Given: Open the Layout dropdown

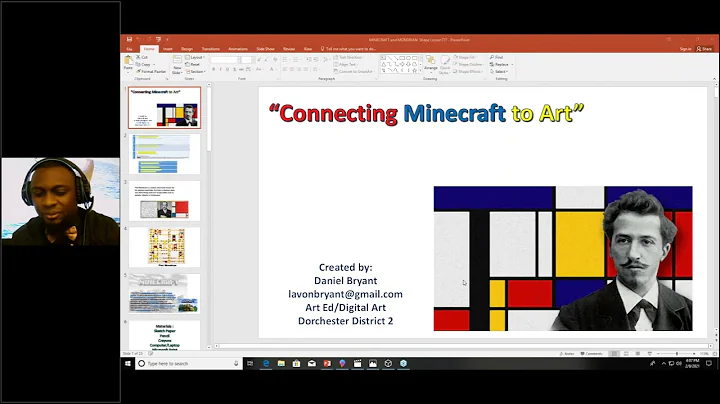Looking at the screenshot, I should pyautogui.click(x=195, y=57).
